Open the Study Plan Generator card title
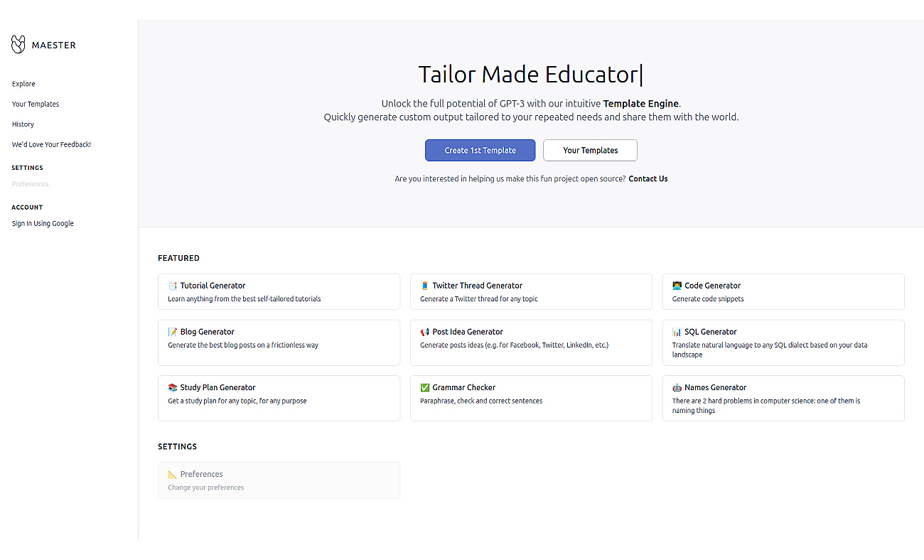 [218, 388]
